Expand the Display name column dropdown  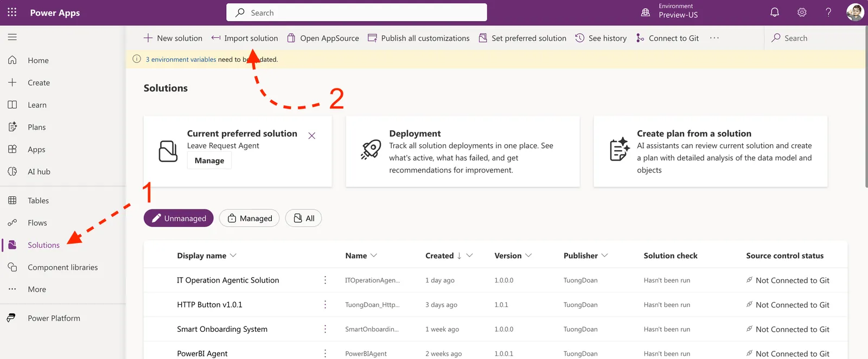click(233, 255)
